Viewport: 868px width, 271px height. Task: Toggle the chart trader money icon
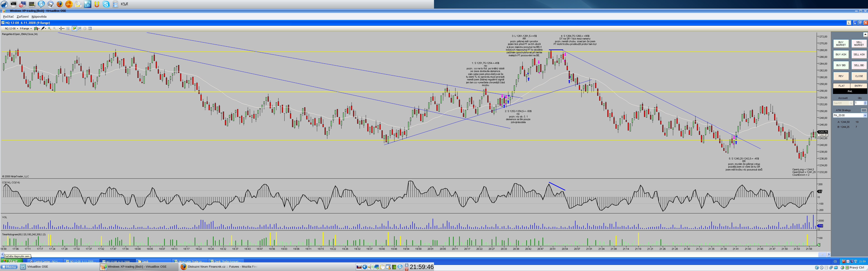[74, 28]
